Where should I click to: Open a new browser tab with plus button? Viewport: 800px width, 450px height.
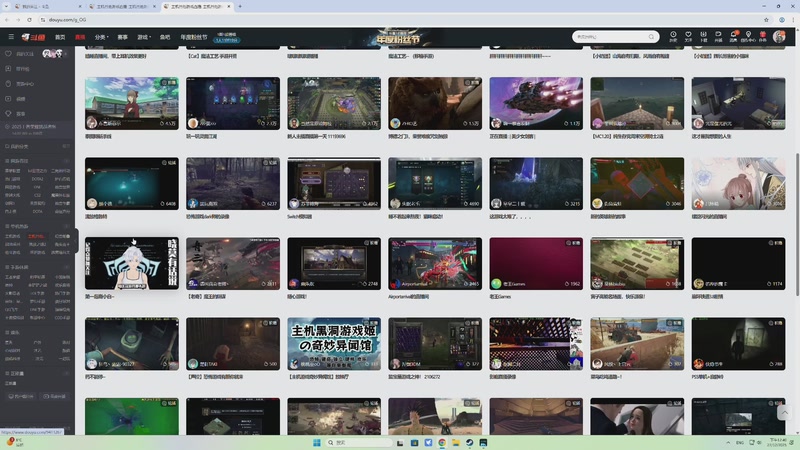point(240,6)
